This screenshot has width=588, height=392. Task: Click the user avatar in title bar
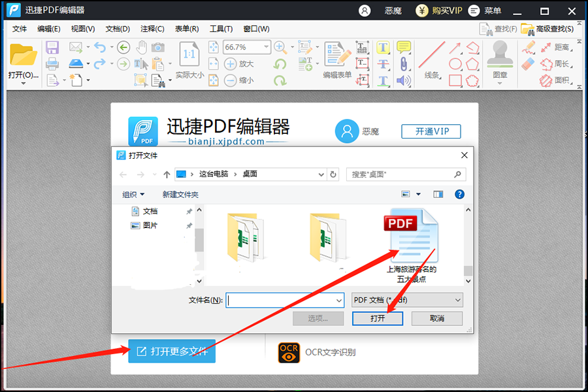tap(365, 10)
